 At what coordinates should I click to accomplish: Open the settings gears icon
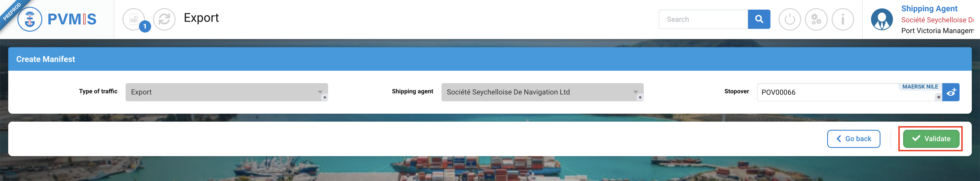(x=816, y=19)
